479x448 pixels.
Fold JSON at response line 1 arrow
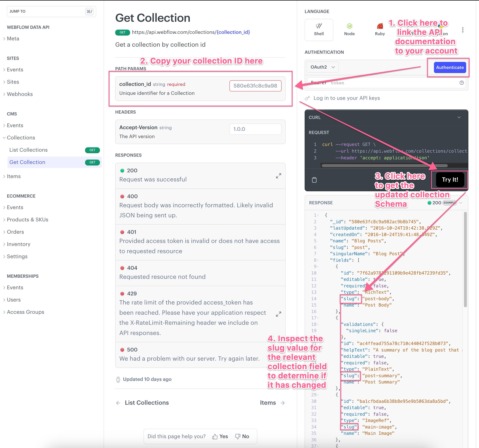(x=318, y=215)
